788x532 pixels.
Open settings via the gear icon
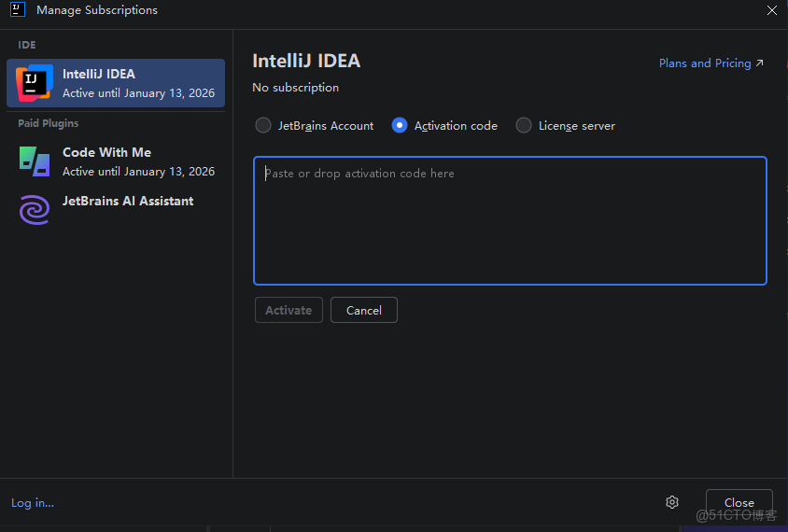(672, 502)
